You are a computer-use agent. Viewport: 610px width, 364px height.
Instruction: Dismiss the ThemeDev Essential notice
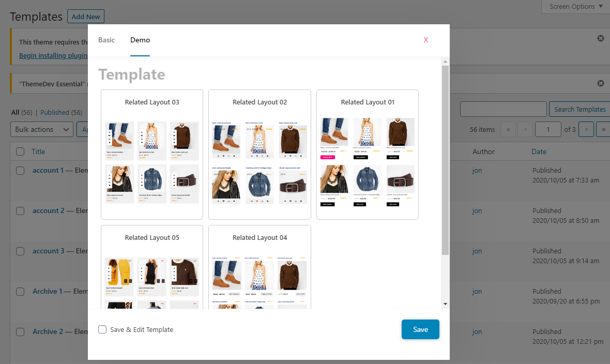click(x=601, y=83)
